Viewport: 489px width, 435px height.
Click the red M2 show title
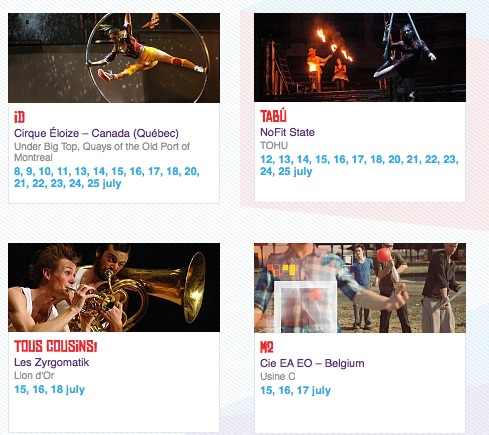(267, 348)
